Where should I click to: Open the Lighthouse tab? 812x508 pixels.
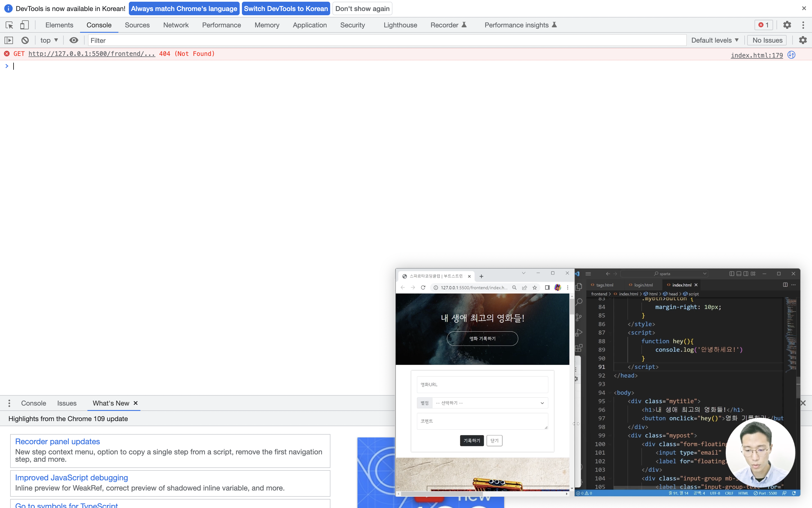[x=400, y=25]
